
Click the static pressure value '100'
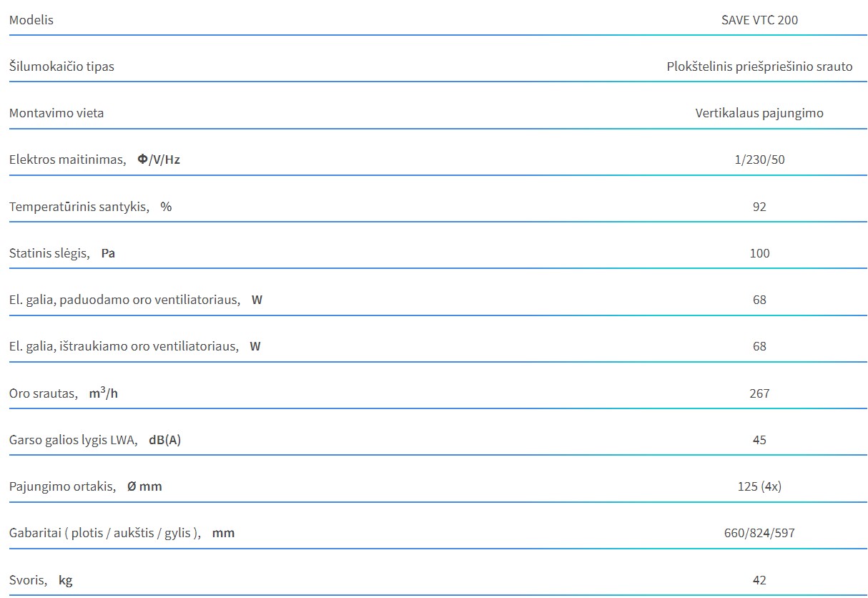pyautogui.click(x=759, y=253)
